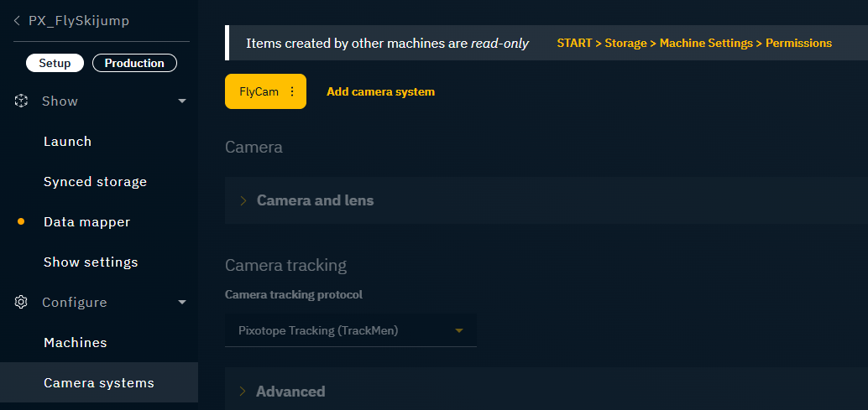Click the Configure gear icon
The width and height of the screenshot is (868, 410).
[x=22, y=302]
